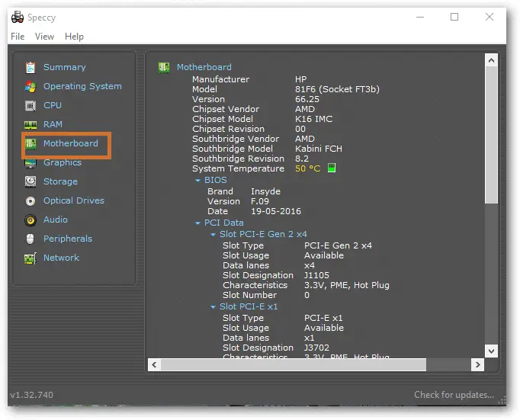Image resolution: width=520 pixels, height=420 pixels.
Task: Show Optical Drives section
Action: (74, 201)
